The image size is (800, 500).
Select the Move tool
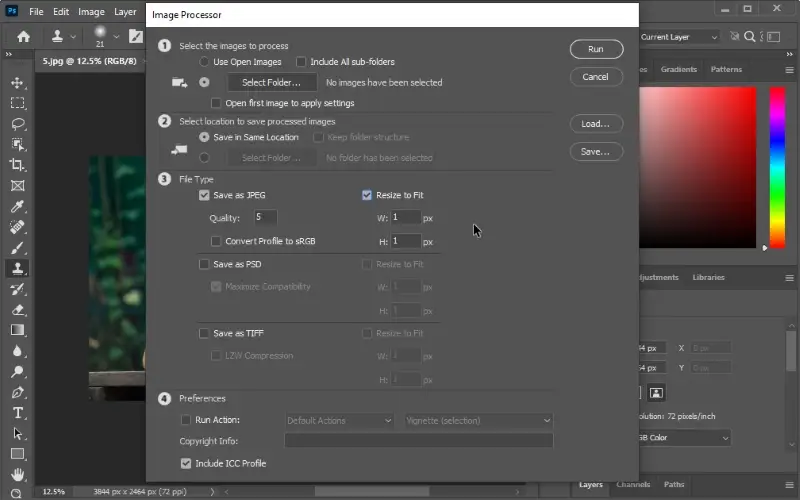tap(18, 82)
